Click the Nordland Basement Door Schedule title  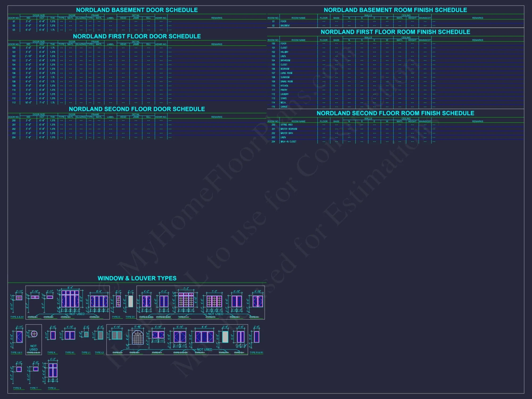click(137, 10)
